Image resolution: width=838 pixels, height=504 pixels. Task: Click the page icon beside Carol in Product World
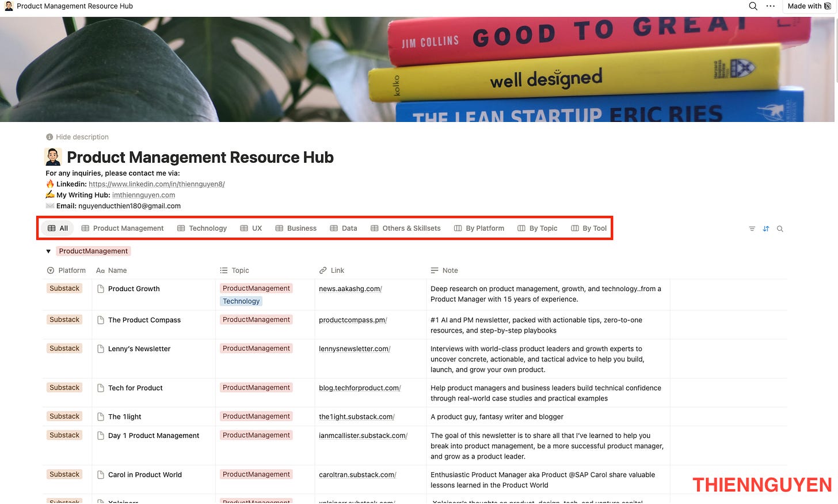101,475
